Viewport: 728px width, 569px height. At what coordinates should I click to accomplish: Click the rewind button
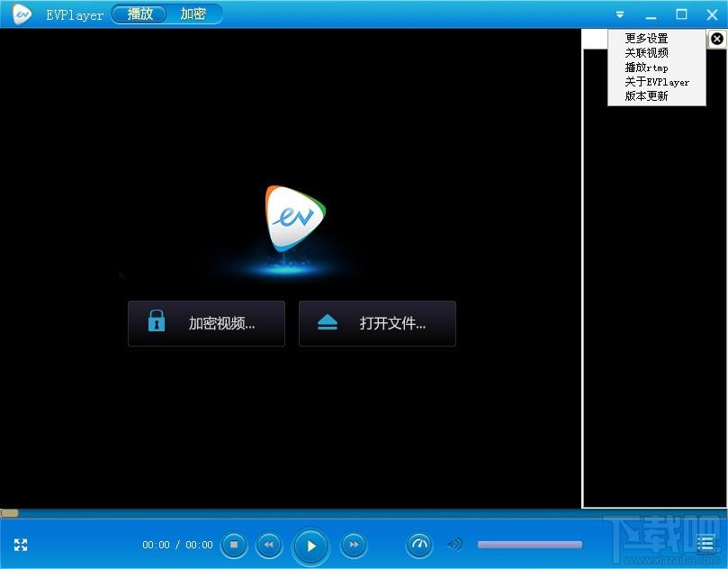[269, 545]
